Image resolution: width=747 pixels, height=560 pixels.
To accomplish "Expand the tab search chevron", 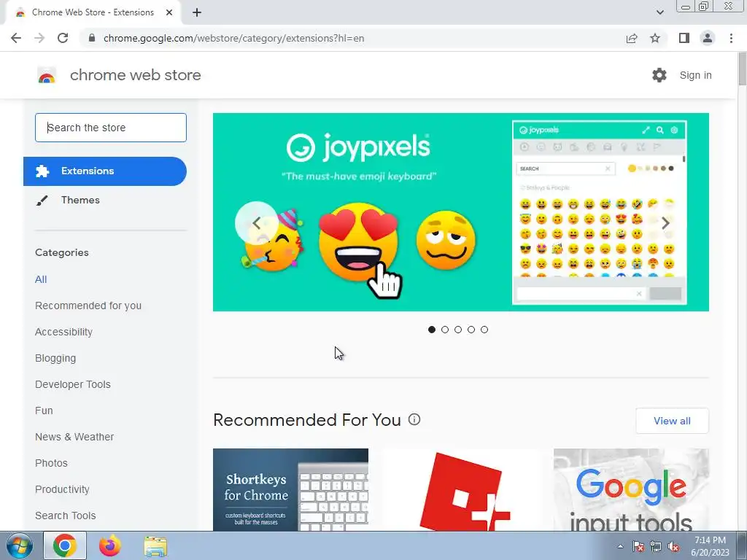I will pos(659,12).
